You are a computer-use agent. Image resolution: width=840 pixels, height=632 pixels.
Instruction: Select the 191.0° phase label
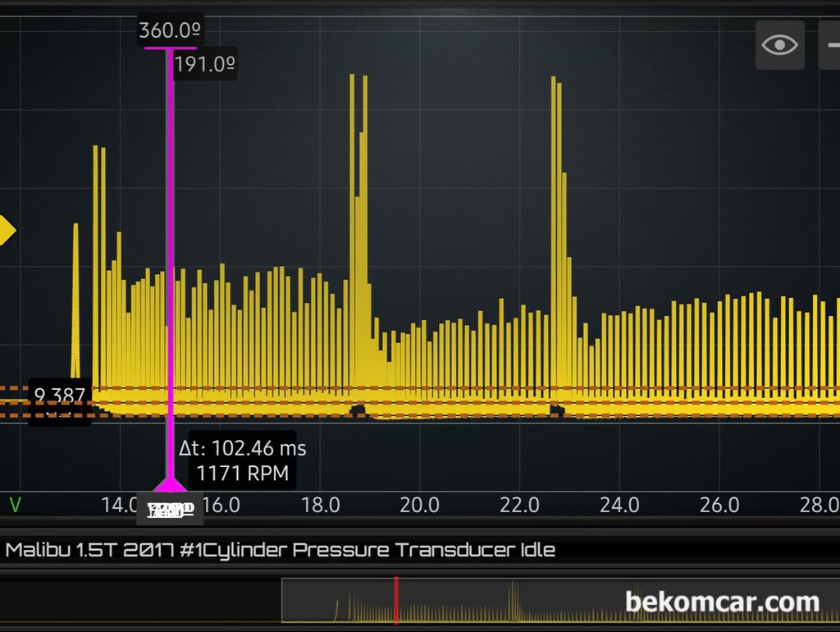pyautogui.click(x=205, y=64)
